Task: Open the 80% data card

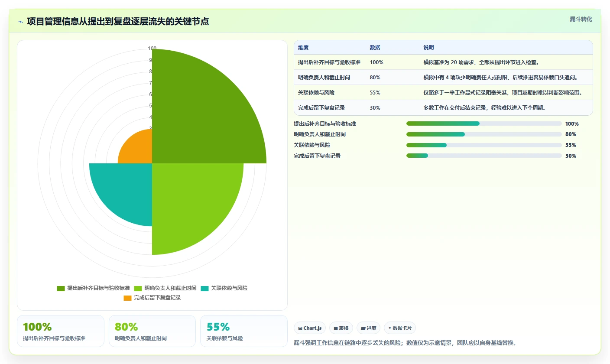Action: coord(152,331)
